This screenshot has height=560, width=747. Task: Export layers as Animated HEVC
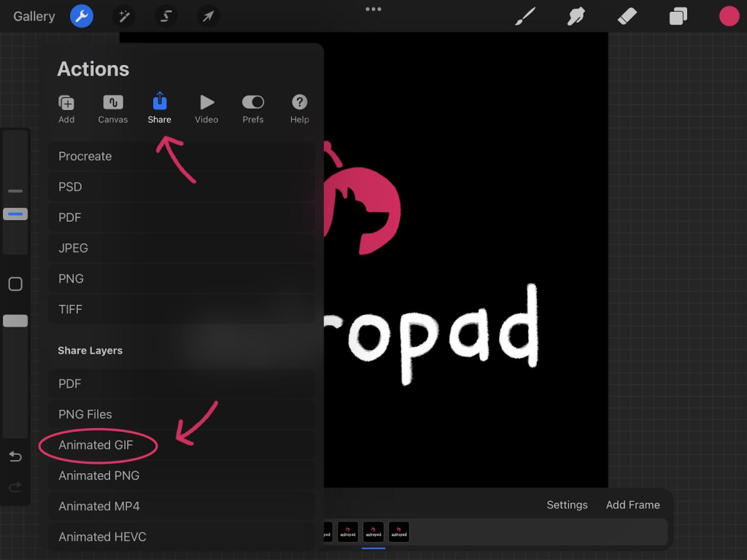click(x=181, y=537)
